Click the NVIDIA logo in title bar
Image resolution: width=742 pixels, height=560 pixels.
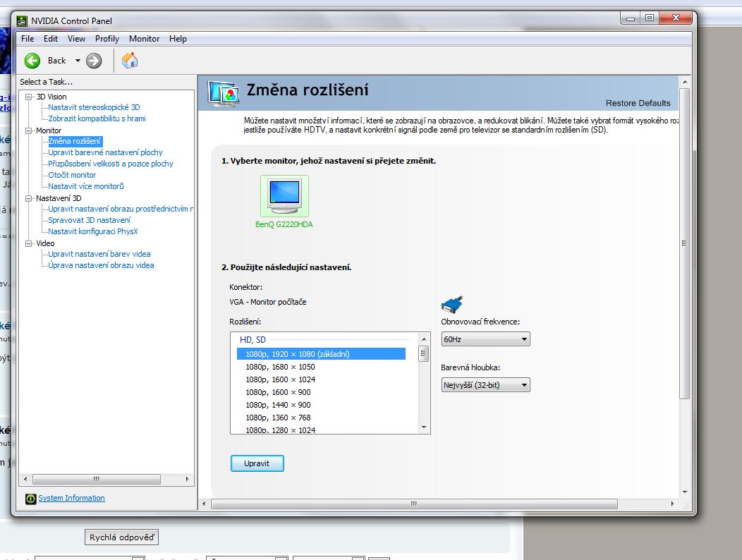click(x=22, y=21)
